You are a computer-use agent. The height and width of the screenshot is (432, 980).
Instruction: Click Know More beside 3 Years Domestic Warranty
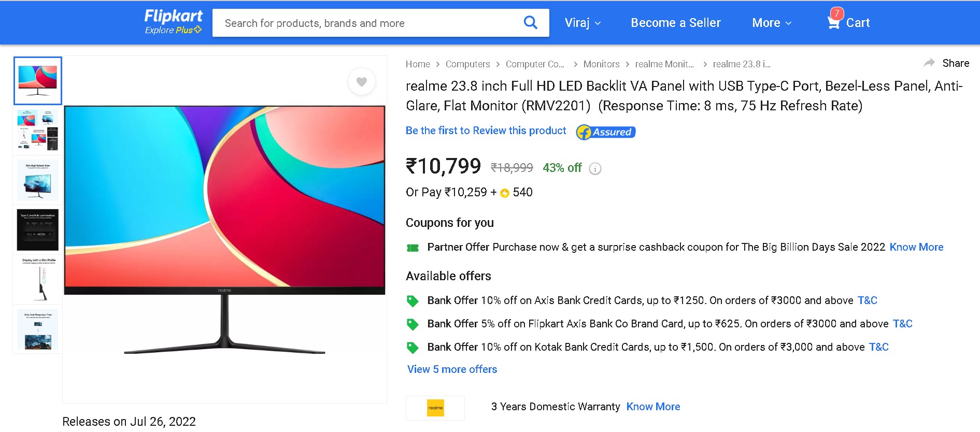[653, 407]
